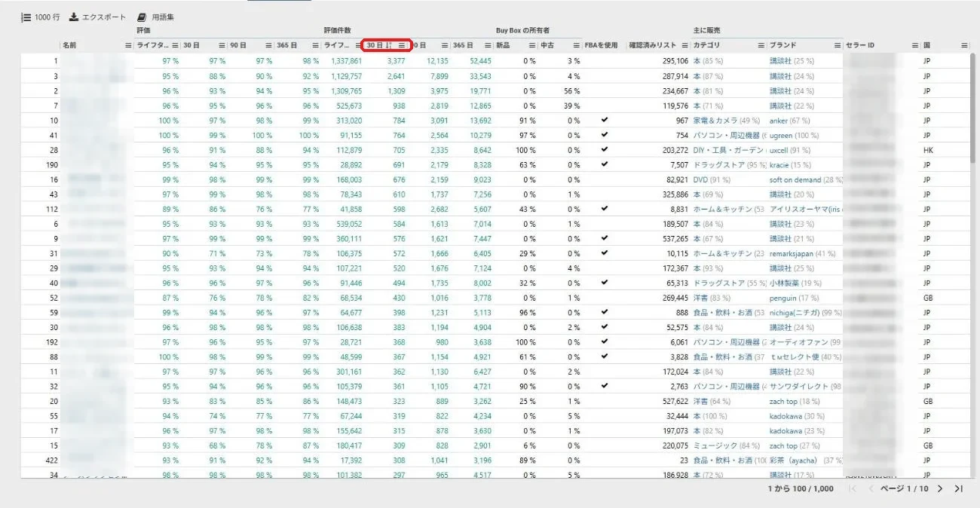Select the 365日 count cell 52,445
Screen dimensions: 980x508
pyautogui.click(x=480, y=61)
